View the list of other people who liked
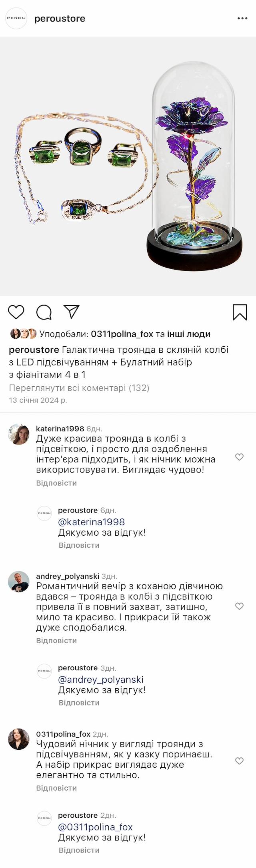Viewport: 256px width, 868px height. [189, 334]
